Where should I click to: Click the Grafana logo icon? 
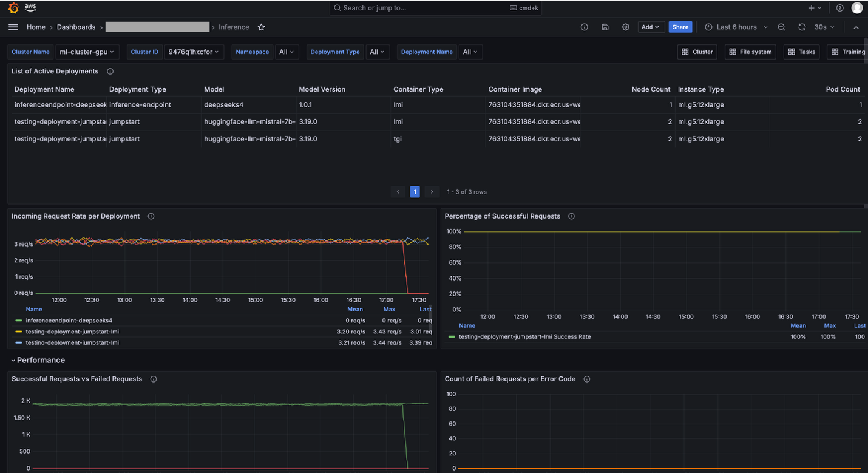point(13,8)
